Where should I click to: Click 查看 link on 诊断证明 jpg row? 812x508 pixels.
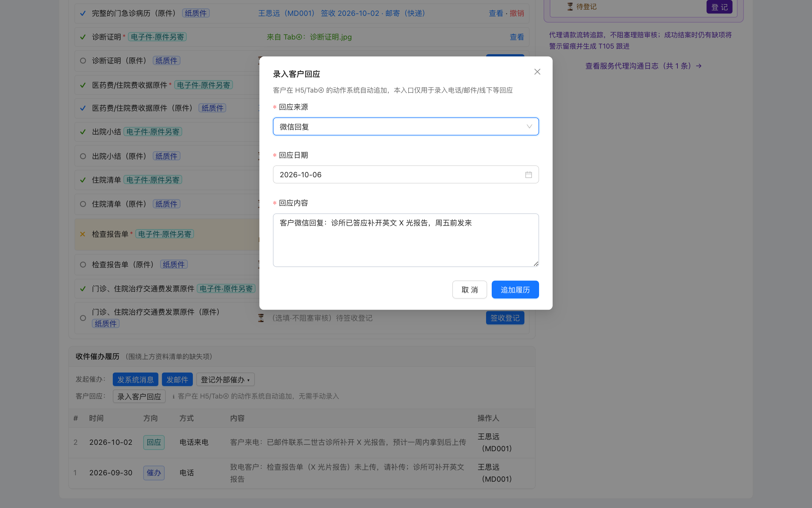click(517, 37)
